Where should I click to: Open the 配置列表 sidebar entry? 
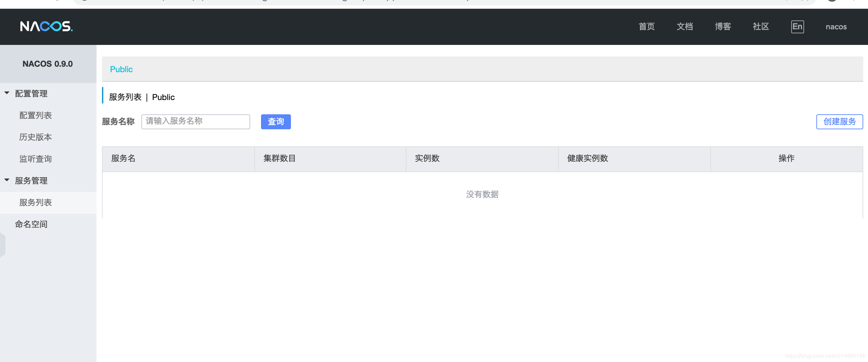35,115
